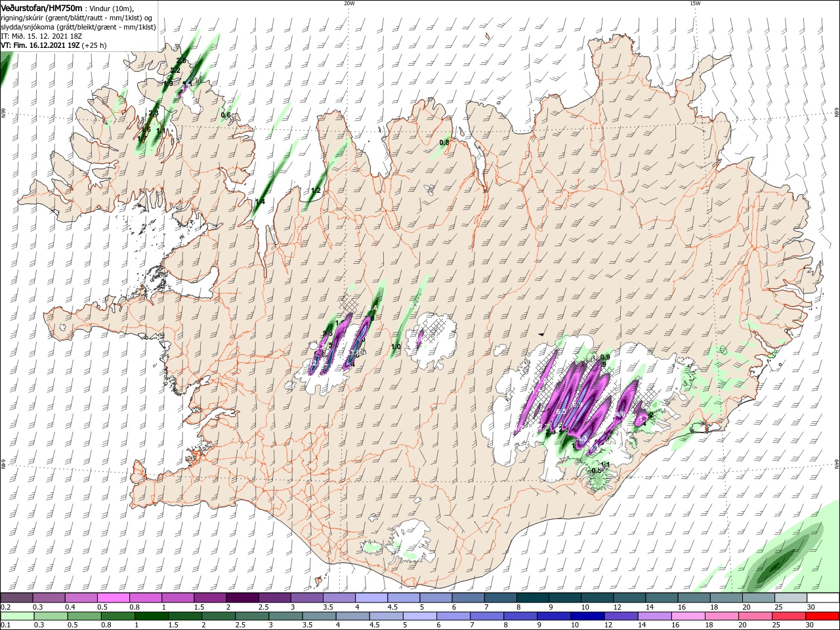The width and height of the screenshot is (840, 630).
Task: Pick top-row legend swatch labeled 0.5
Action: (x=113, y=598)
